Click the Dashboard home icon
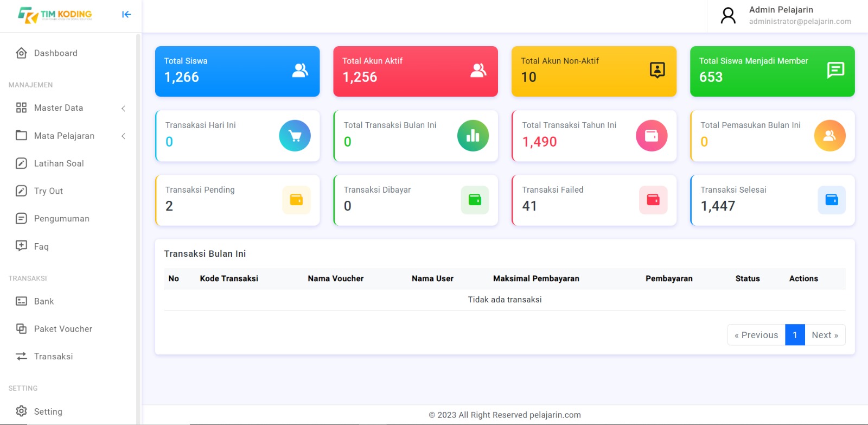This screenshot has height=425, width=868. (x=21, y=53)
